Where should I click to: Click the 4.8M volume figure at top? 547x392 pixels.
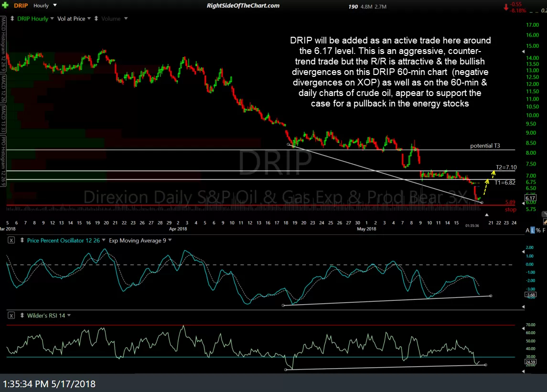(366, 7)
